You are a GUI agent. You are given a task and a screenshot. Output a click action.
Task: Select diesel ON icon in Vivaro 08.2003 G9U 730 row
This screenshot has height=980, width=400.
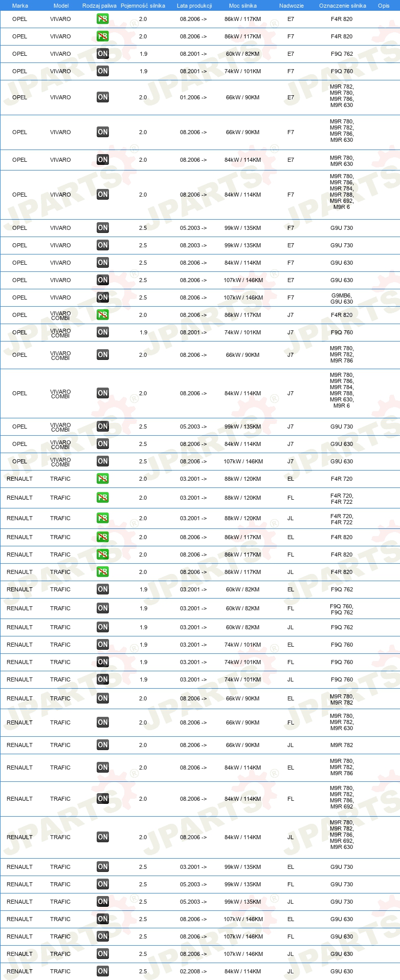click(x=103, y=245)
